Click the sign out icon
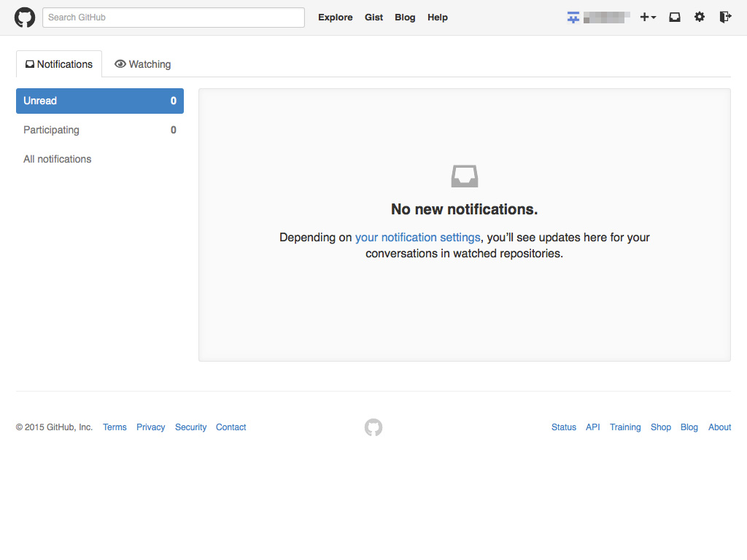Image resolution: width=747 pixels, height=560 pixels. (x=725, y=17)
